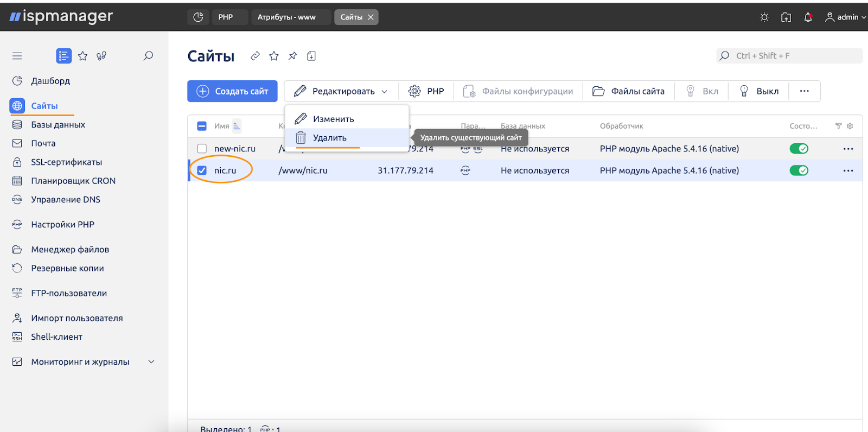Click the PHP icon in nic.ru row
This screenshot has width=868, height=432.
465,170
